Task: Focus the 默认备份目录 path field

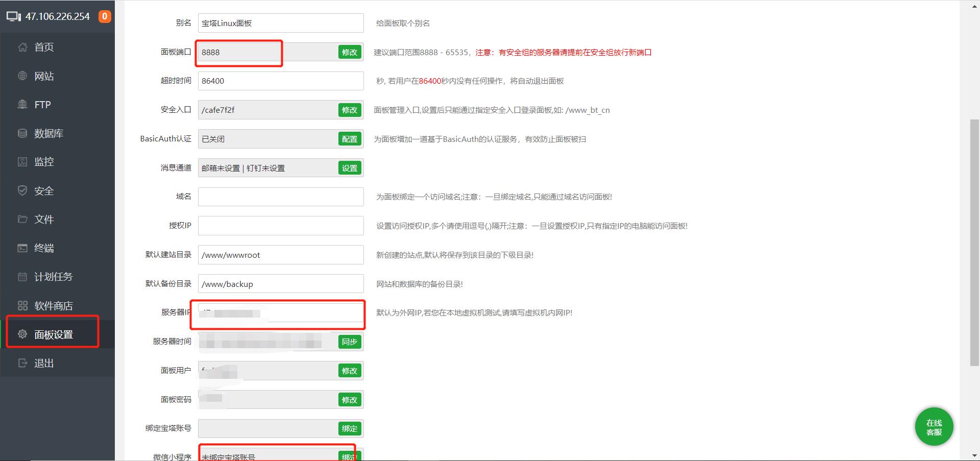Action: pyautogui.click(x=281, y=284)
